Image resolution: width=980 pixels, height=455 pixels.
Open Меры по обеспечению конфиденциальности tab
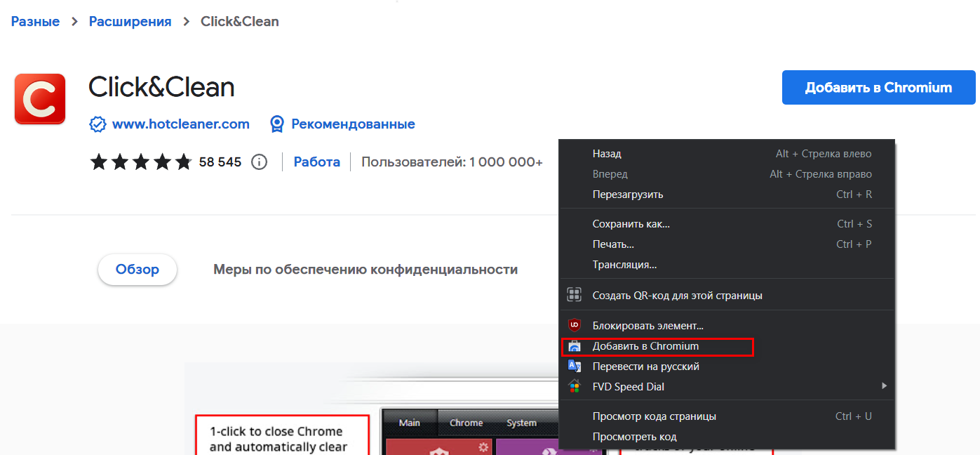tap(365, 270)
